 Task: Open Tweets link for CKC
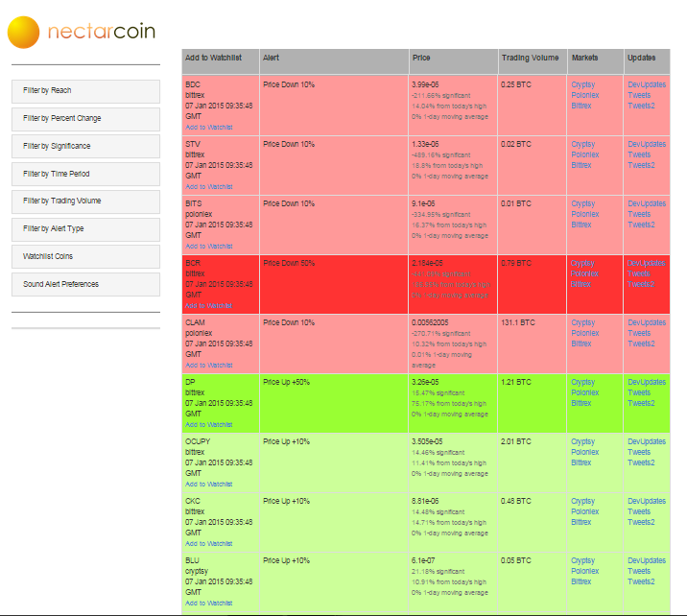coord(639,511)
